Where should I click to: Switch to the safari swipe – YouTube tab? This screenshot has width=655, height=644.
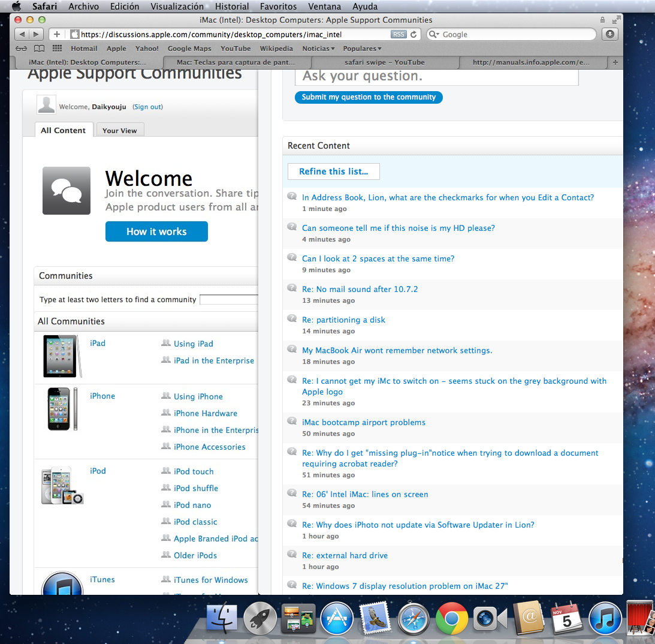click(x=385, y=62)
